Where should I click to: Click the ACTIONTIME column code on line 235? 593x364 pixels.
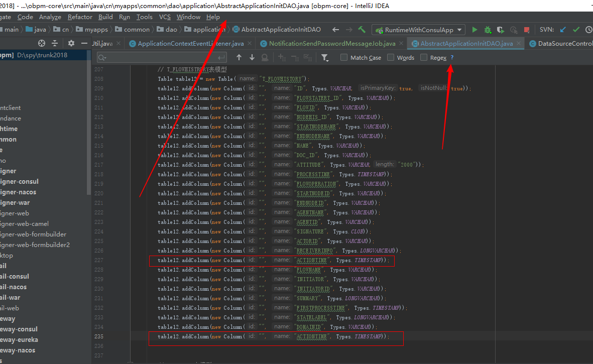273,336
